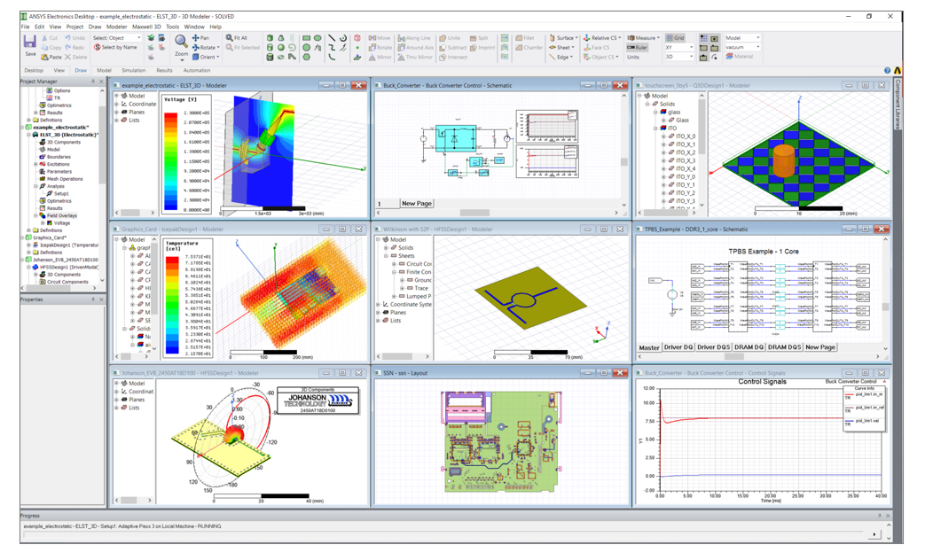925x560 pixels.
Task: Click the yellow Ansys logo icon
Action: tap(898, 70)
